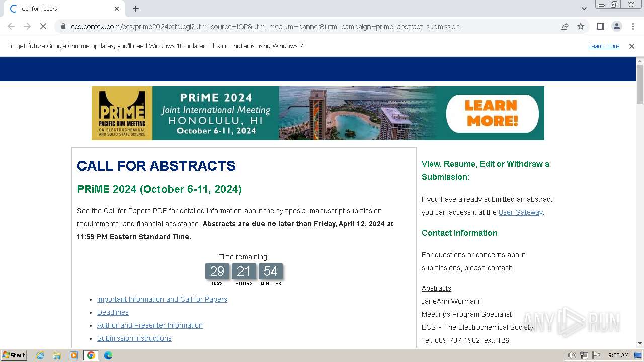The width and height of the screenshot is (644, 362).
Task: Open the network tray icon
Action: pyautogui.click(x=584, y=355)
